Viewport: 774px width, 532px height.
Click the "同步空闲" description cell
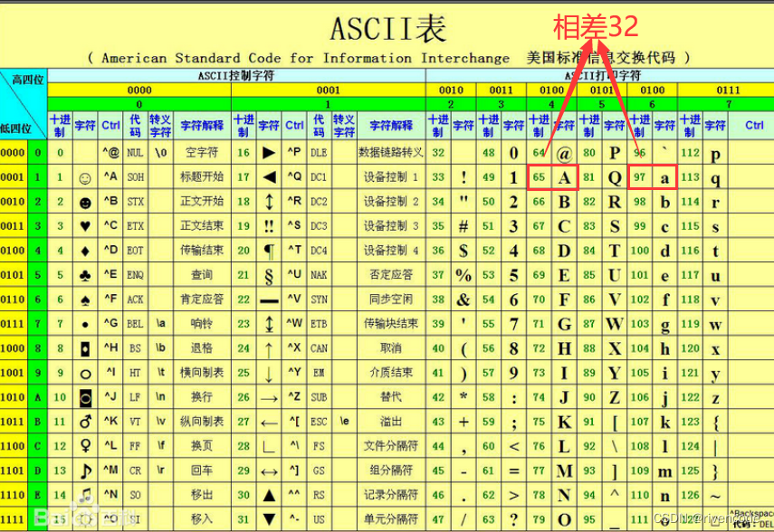[x=391, y=299]
